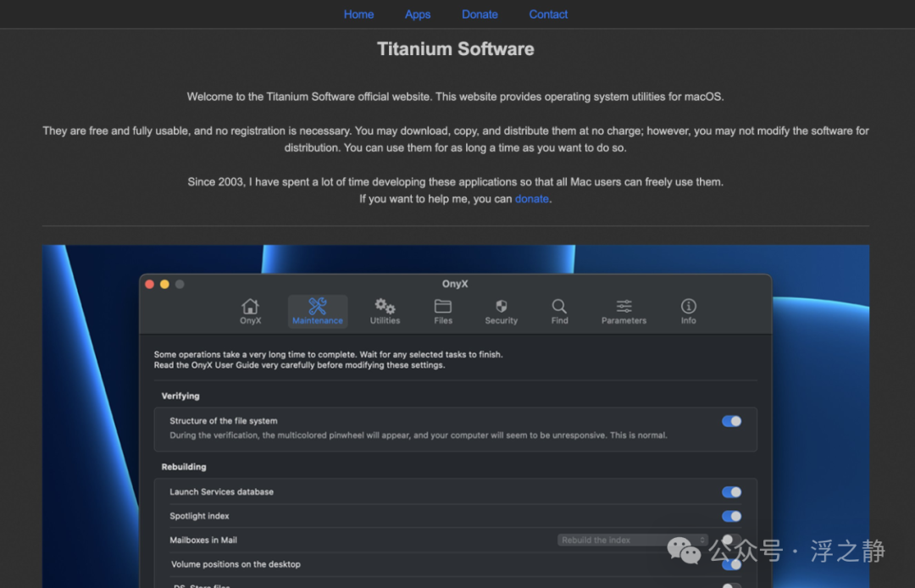
Task: Disable Launch Services database switch
Action: (x=731, y=492)
